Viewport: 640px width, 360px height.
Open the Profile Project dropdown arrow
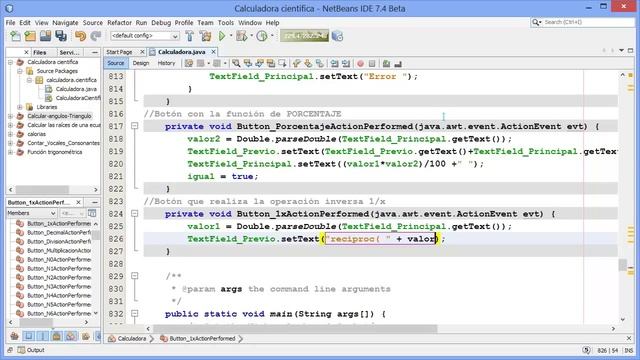click(272, 36)
